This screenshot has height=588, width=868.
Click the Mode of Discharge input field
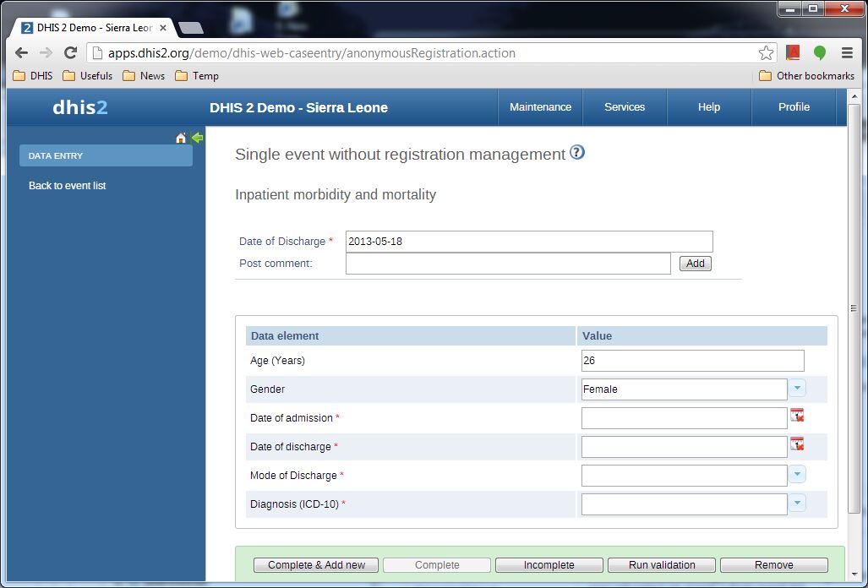[685, 476]
